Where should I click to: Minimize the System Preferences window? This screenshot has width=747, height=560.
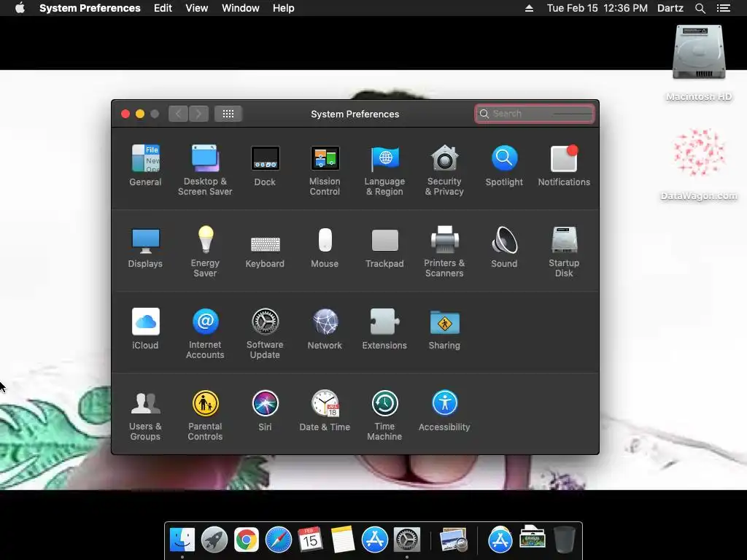[x=140, y=114]
